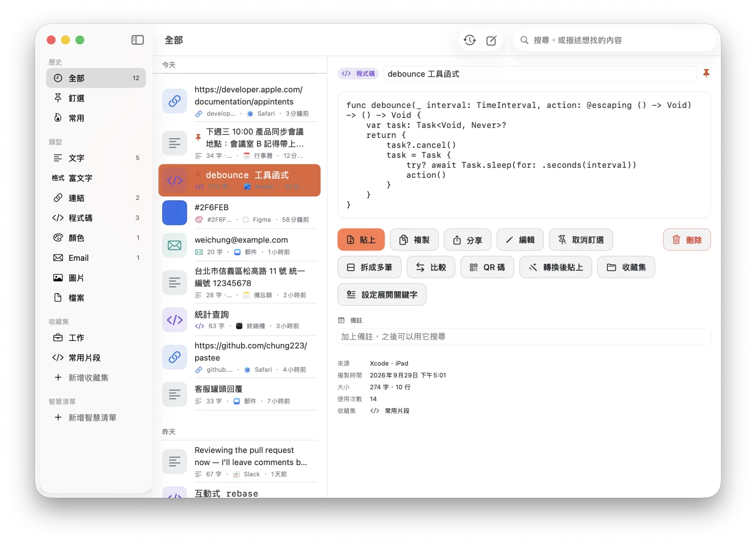756x544 pixels.
Task: Show 常用 frequently used items
Action: 96,118
